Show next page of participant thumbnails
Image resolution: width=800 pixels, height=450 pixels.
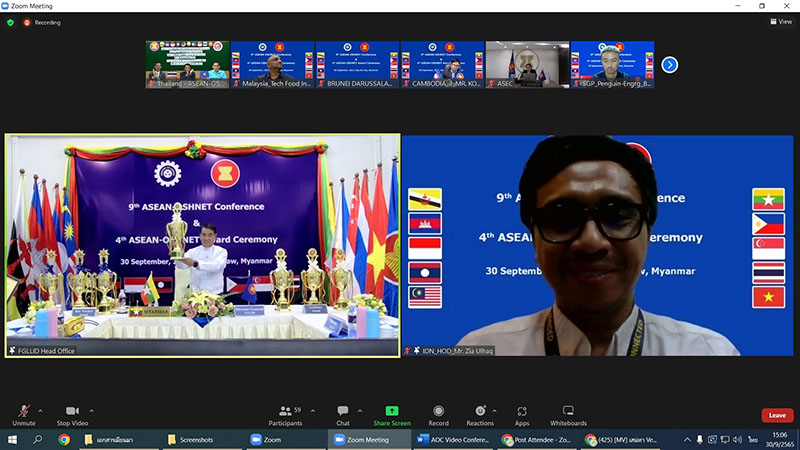[670, 65]
